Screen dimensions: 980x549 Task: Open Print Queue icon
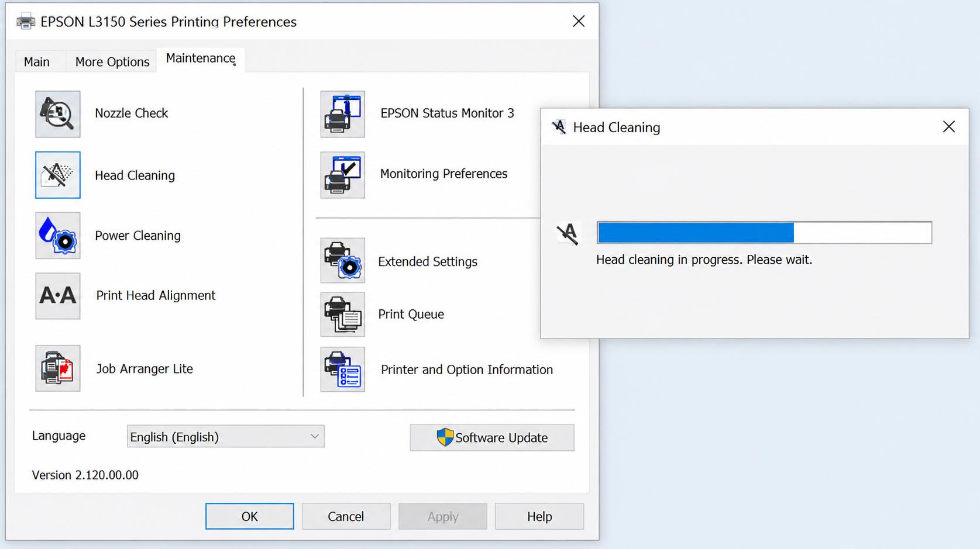pos(343,315)
